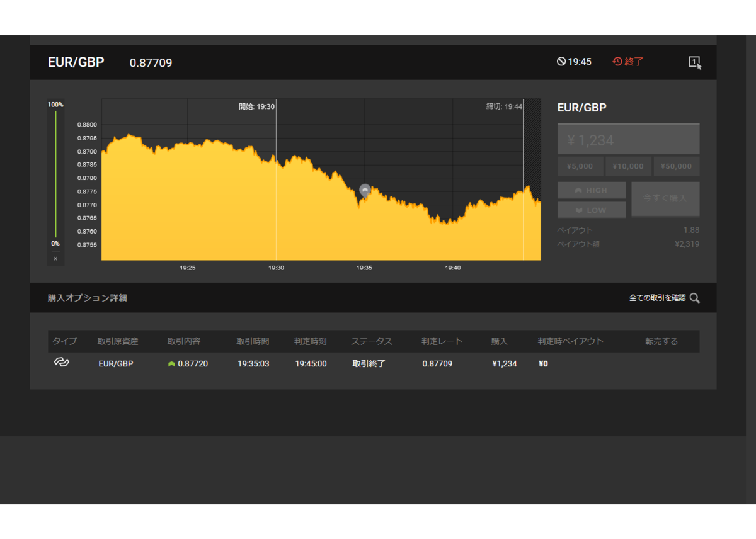This screenshot has width=756, height=539.
Task: Select the HIGH option button
Action: [592, 190]
